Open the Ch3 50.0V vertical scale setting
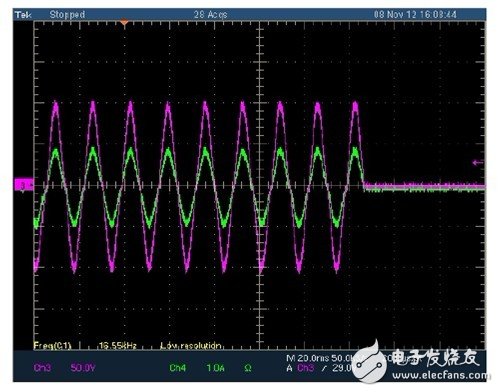 [83, 368]
